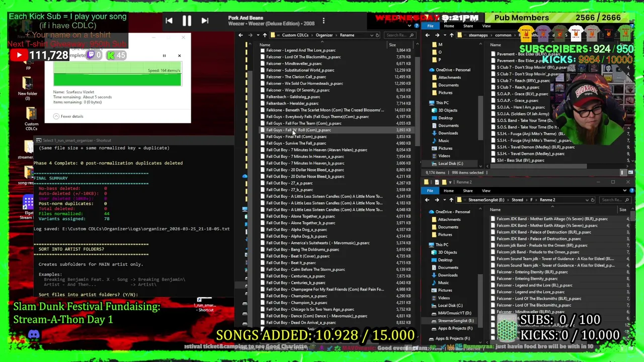
Task: Go back in steamapps explorer window
Action: point(427,35)
